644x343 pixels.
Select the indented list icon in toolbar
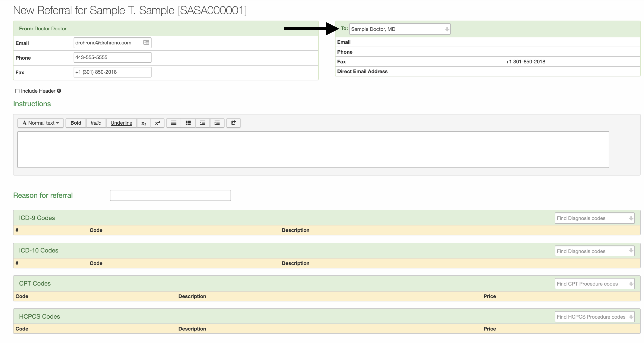click(217, 123)
